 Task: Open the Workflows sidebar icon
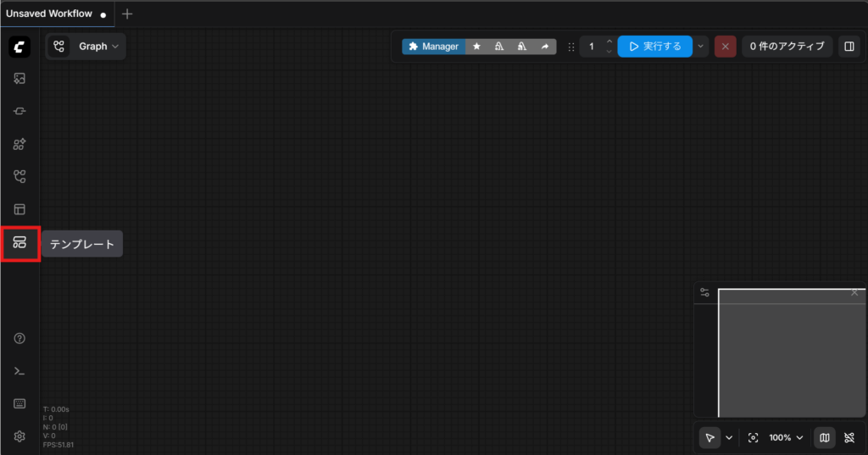[x=19, y=176]
